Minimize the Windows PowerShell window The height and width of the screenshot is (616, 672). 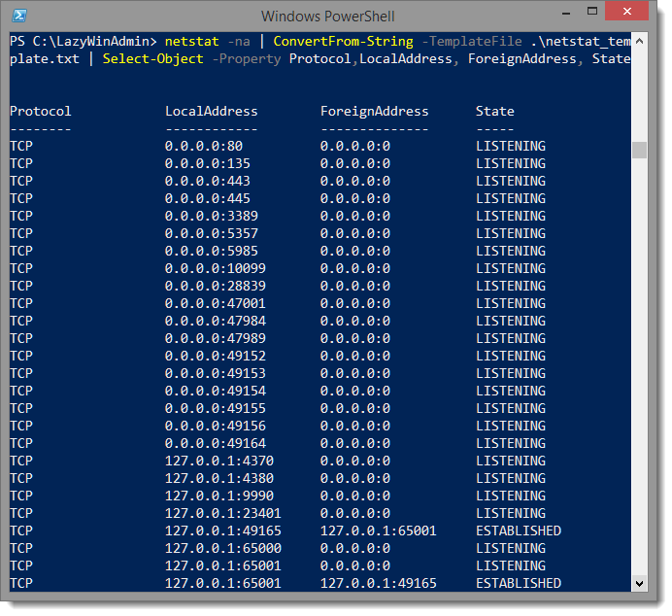pyautogui.click(x=566, y=13)
